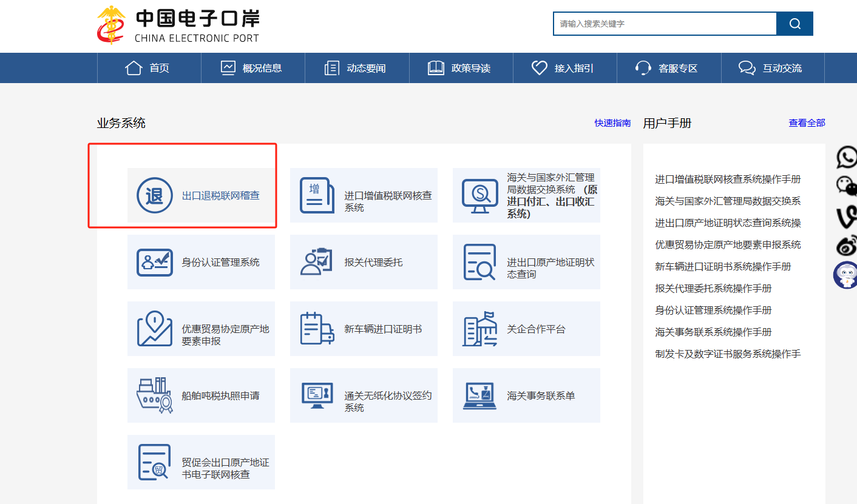Open 优惠贸易协定原产地要素申报系统 manual link
The image size is (857, 504).
click(728, 244)
